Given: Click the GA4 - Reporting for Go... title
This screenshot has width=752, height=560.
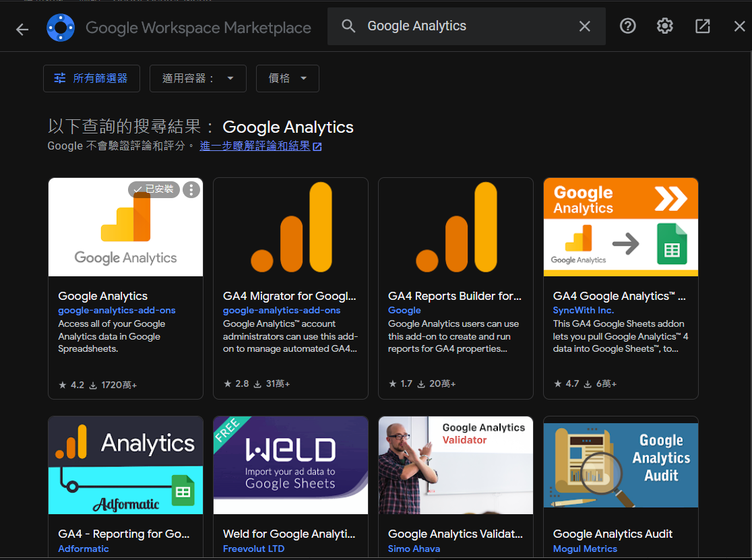Looking at the screenshot, I should pos(124,534).
